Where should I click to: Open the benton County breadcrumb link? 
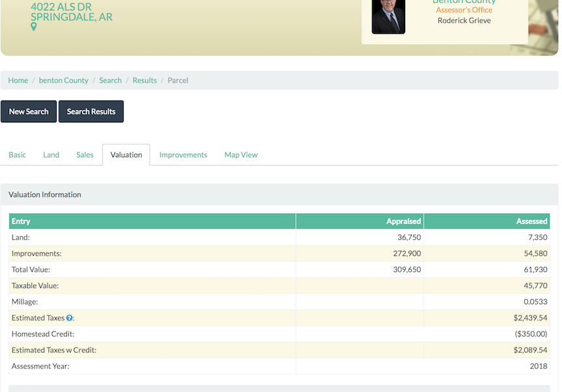tap(64, 80)
